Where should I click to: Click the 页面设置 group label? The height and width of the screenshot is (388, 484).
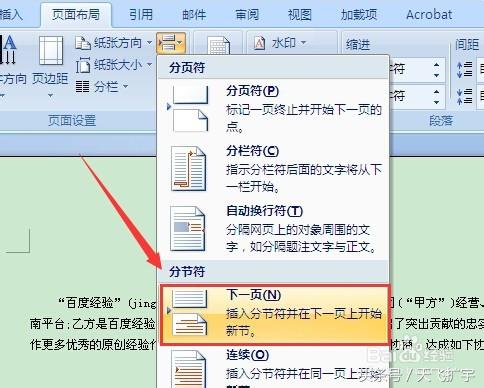[72, 121]
